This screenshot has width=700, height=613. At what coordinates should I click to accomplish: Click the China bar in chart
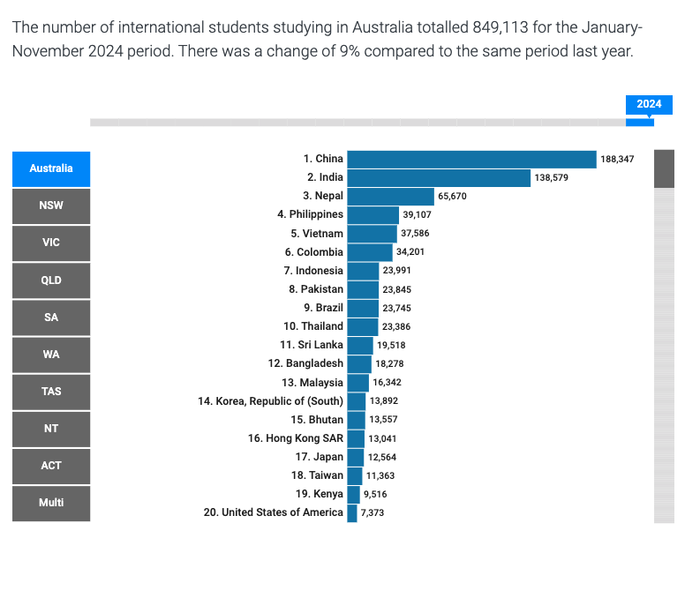tap(471, 159)
